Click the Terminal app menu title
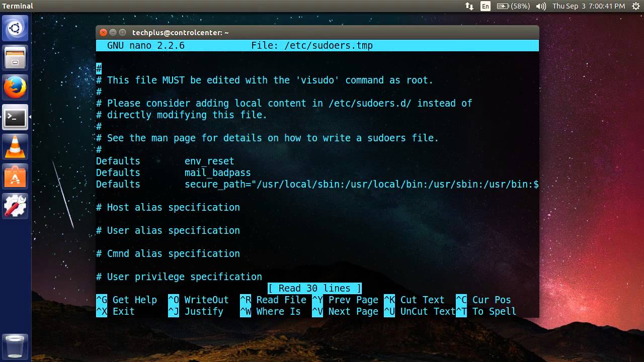The height and width of the screenshot is (362, 644). click(x=18, y=6)
